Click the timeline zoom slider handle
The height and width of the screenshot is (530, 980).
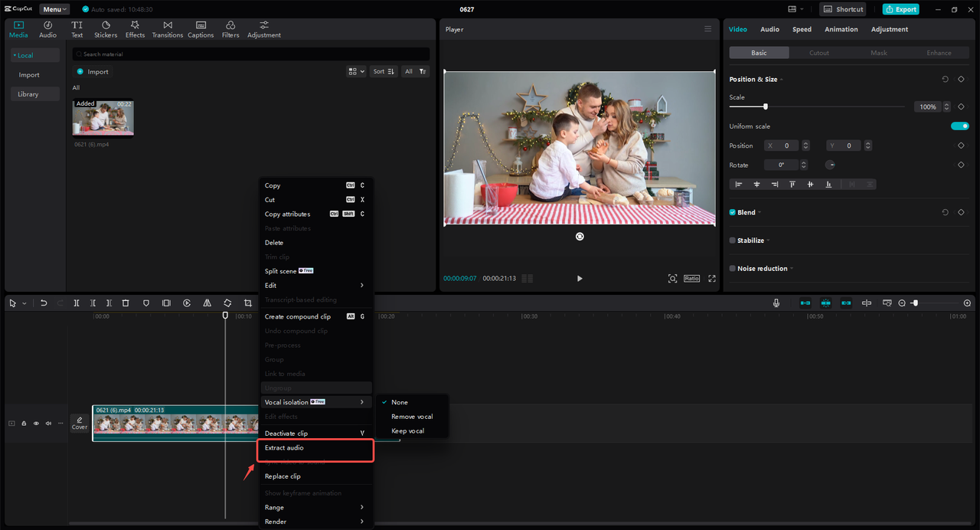[916, 303]
